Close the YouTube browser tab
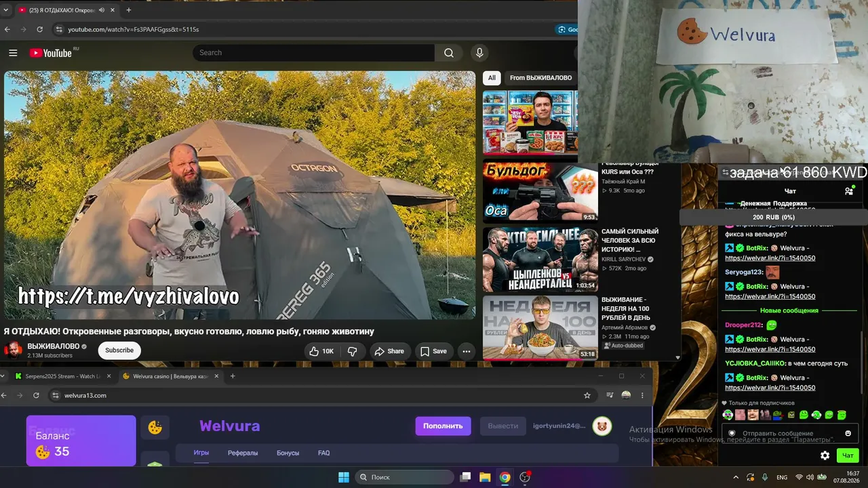The height and width of the screenshot is (488, 868). [111, 10]
